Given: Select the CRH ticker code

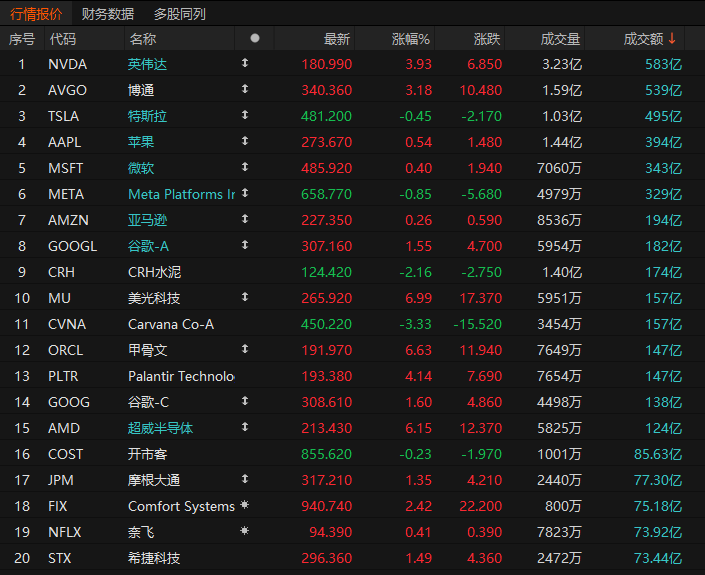Looking at the screenshot, I should [x=61, y=272].
